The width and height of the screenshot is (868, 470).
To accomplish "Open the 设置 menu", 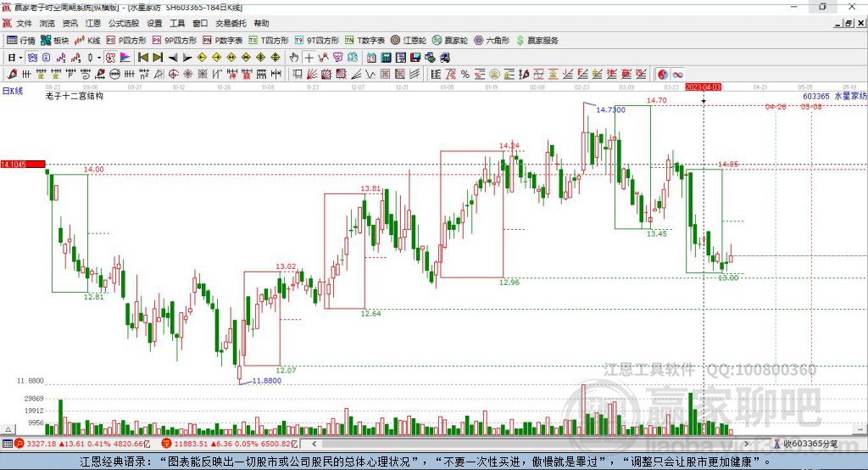I will click(x=154, y=23).
